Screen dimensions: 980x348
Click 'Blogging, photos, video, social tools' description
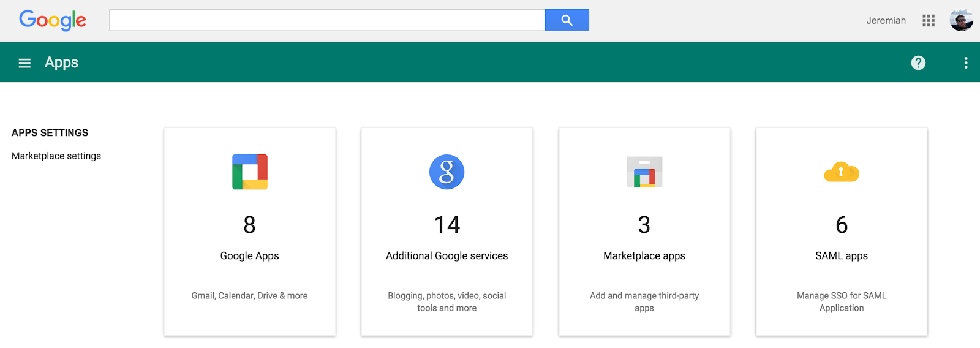(x=447, y=302)
